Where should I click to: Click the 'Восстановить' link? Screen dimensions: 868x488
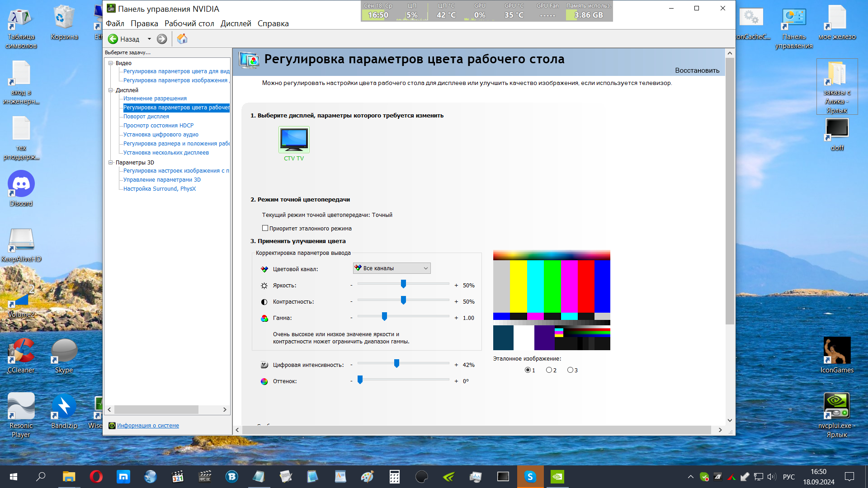click(x=697, y=70)
